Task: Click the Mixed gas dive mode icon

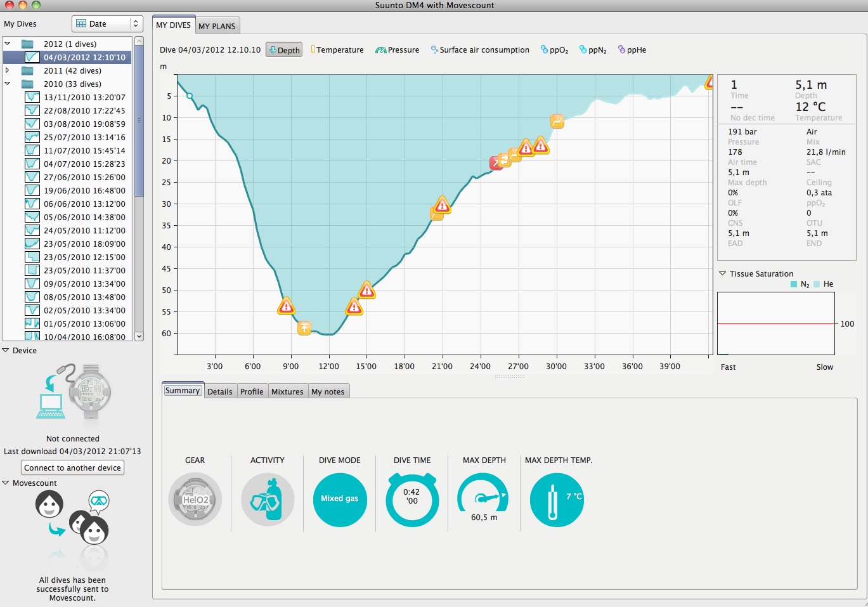Action: (x=340, y=500)
